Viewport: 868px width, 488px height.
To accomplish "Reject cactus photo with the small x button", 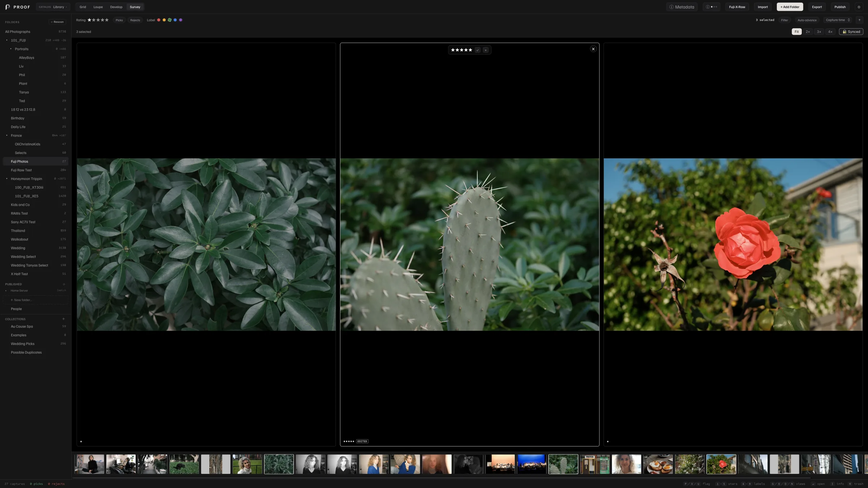I will [x=486, y=50].
